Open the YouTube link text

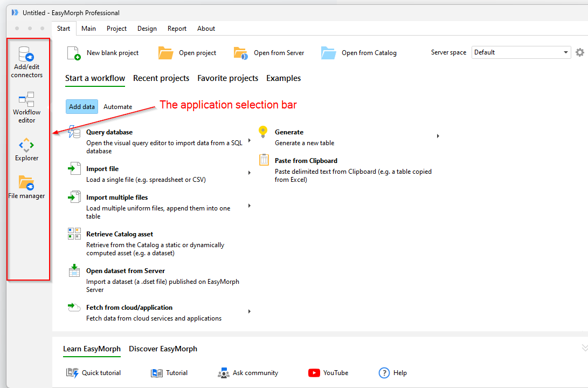pos(336,373)
